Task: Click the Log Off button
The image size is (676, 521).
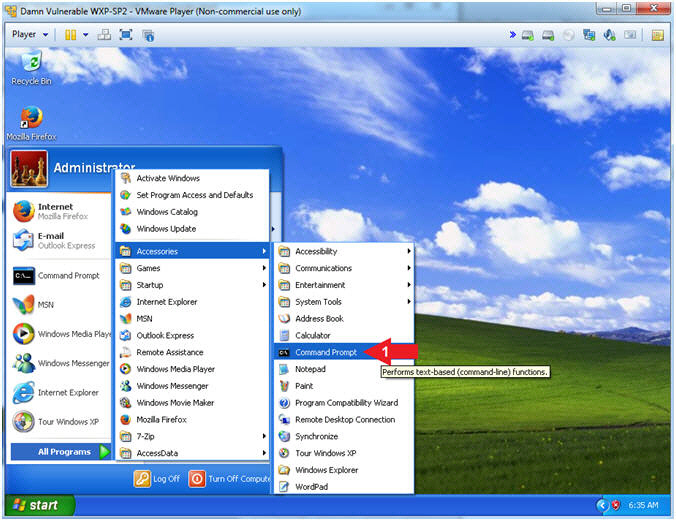Action: pyautogui.click(x=157, y=479)
